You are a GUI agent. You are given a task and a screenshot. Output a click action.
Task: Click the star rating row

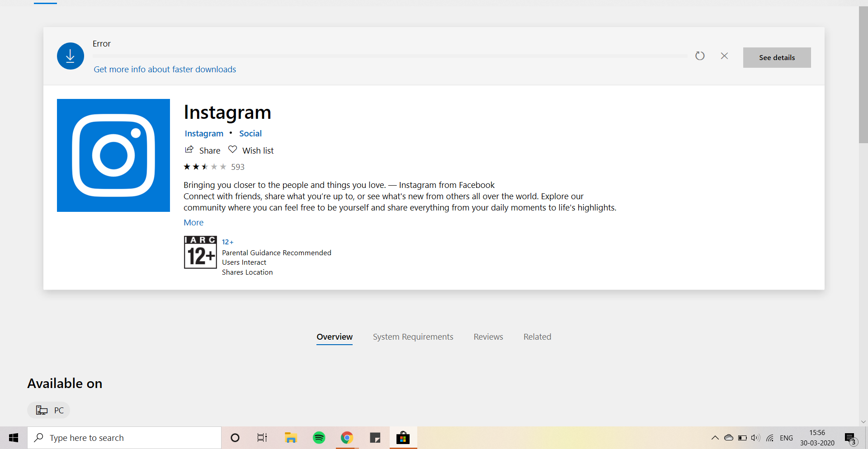205,167
